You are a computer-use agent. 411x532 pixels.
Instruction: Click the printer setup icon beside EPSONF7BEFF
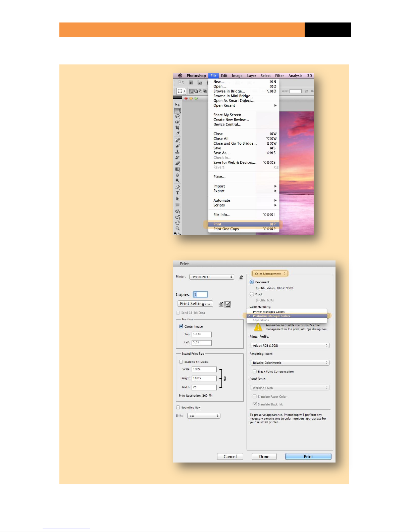(x=241, y=277)
